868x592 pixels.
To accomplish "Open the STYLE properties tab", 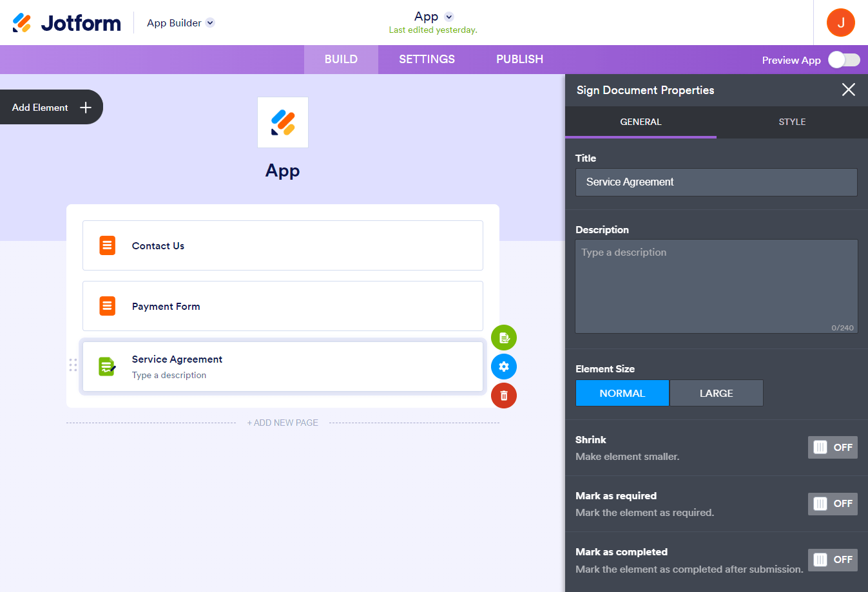I will click(792, 122).
